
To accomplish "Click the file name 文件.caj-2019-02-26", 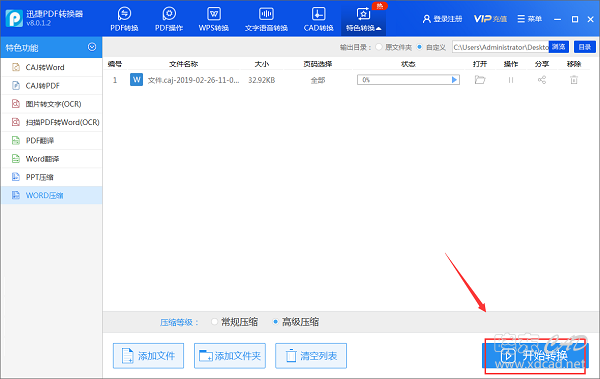I will pos(194,80).
